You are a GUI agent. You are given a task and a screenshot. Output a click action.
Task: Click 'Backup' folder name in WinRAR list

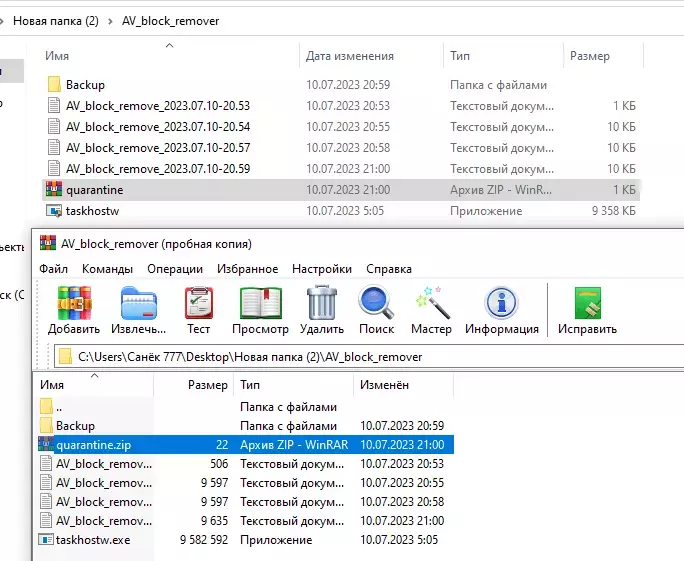[x=75, y=425]
